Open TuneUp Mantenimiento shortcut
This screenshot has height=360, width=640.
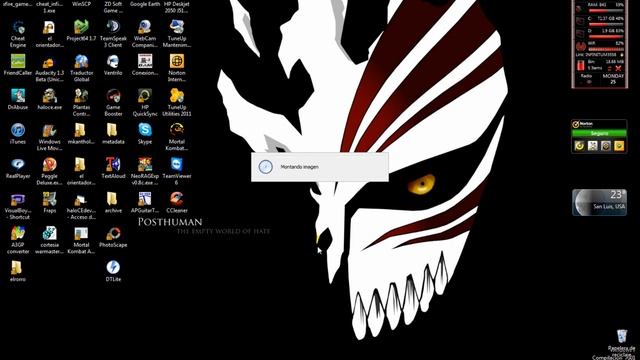coord(177,34)
